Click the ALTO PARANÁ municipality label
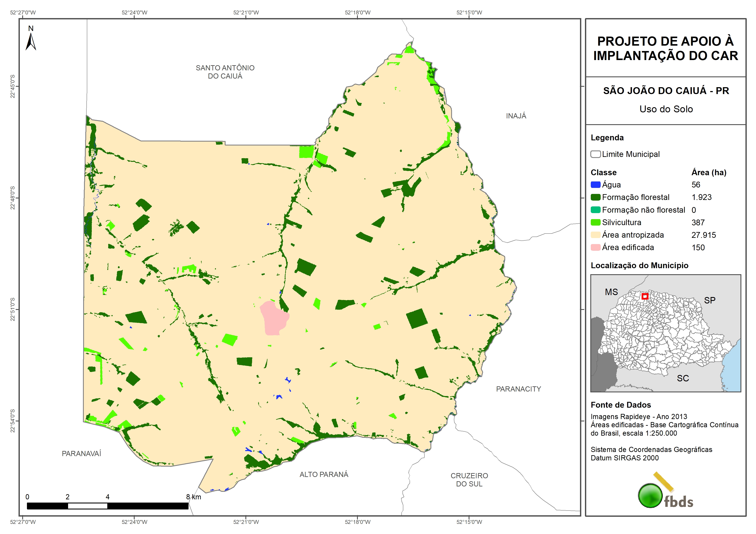The height and width of the screenshot is (534, 756). coord(324,474)
